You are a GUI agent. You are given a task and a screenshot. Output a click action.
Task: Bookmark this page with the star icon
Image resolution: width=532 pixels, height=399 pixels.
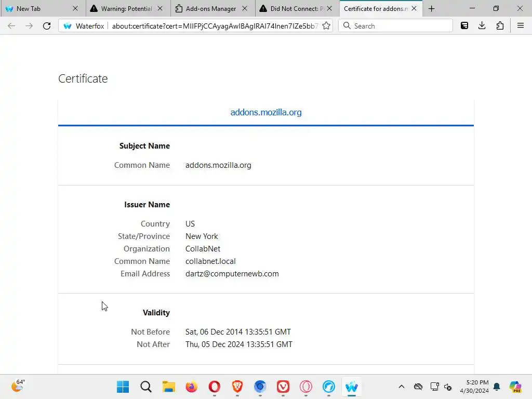coord(326,26)
